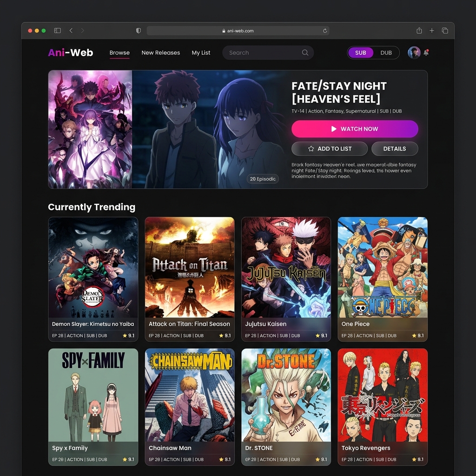476x476 pixels.
Task: Click the FATE/STAY NIGHT [HEAVEN'S FEEL] title
Action: pyautogui.click(x=339, y=93)
